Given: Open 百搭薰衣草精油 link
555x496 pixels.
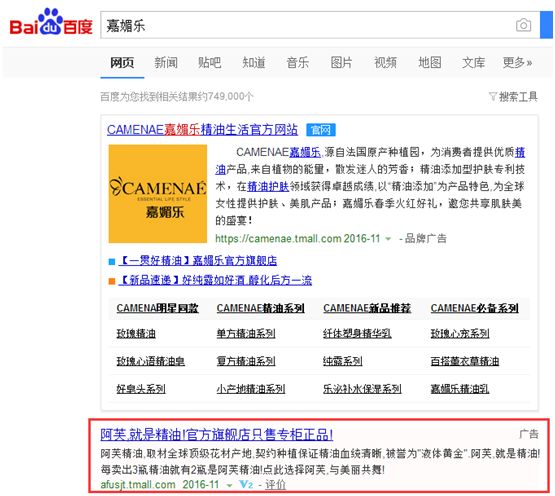Looking at the screenshot, I should pyautogui.click(x=465, y=361).
